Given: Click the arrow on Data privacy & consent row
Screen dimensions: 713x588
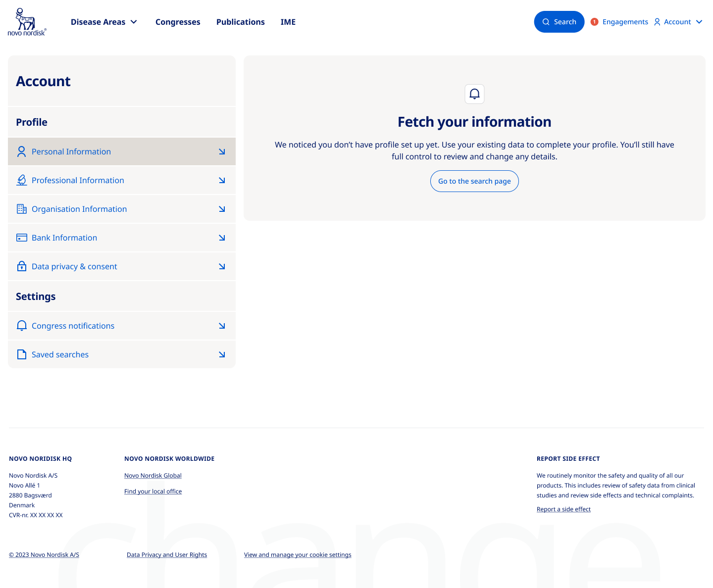Looking at the screenshot, I should (222, 266).
